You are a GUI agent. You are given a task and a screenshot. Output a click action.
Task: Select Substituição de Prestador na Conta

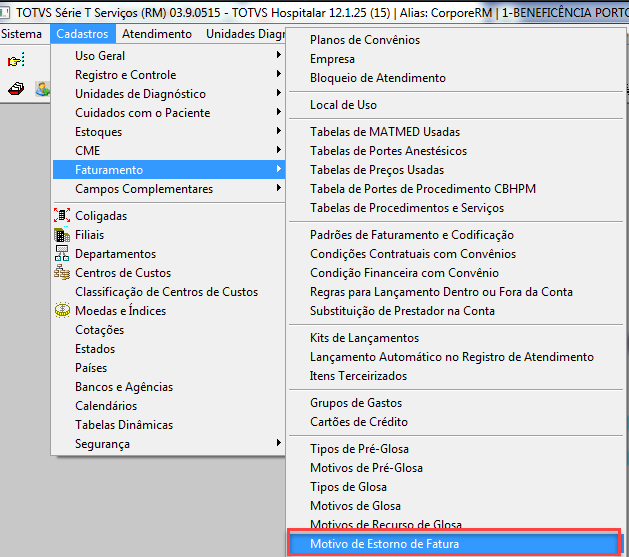[x=456, y=311]
